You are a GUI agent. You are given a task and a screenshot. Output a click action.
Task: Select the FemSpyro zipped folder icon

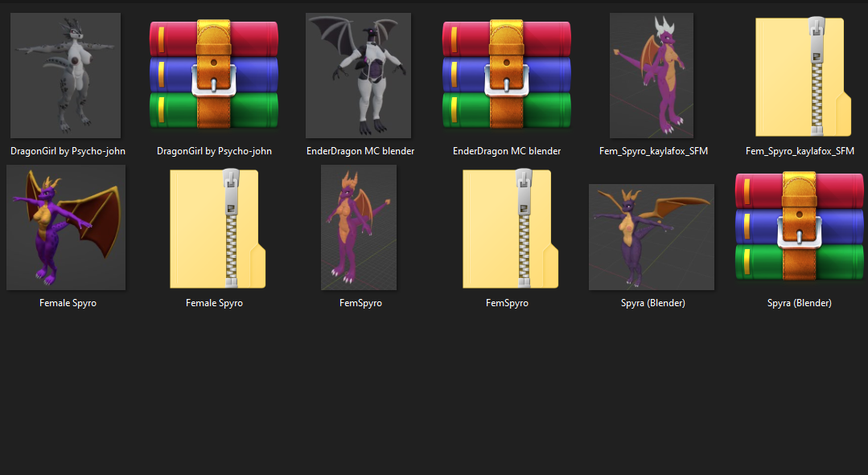(510, 228)
